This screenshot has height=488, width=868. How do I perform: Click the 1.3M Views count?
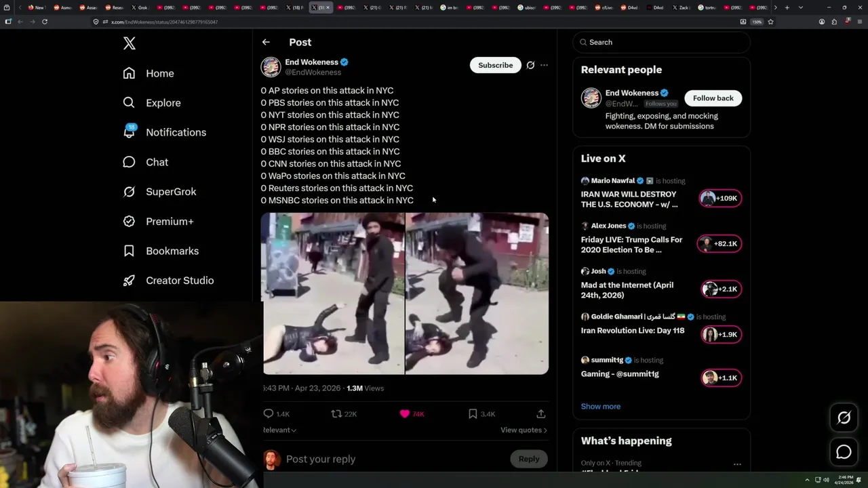(x=365, y=388)
